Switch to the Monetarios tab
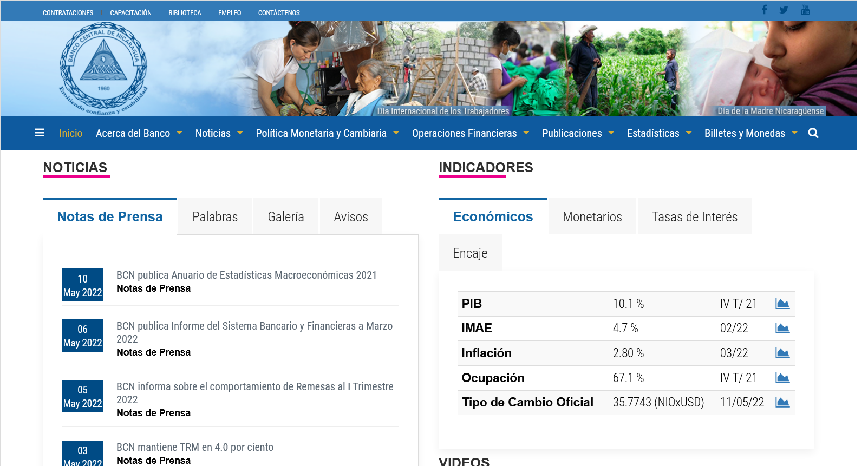Viewport: 868px width, 466px height. click(x=592, y=217)
